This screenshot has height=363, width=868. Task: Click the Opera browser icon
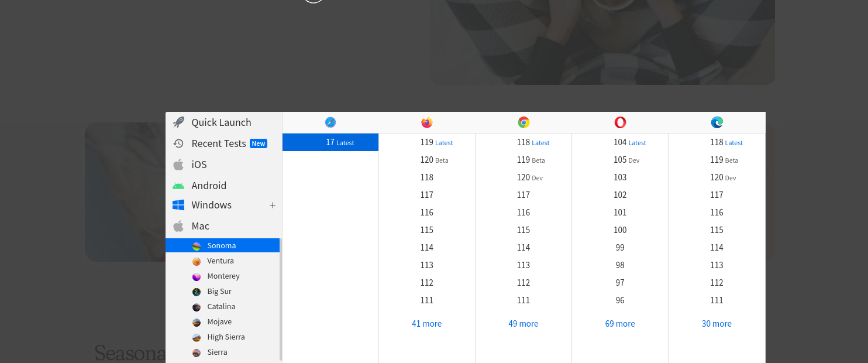point(620,122)
